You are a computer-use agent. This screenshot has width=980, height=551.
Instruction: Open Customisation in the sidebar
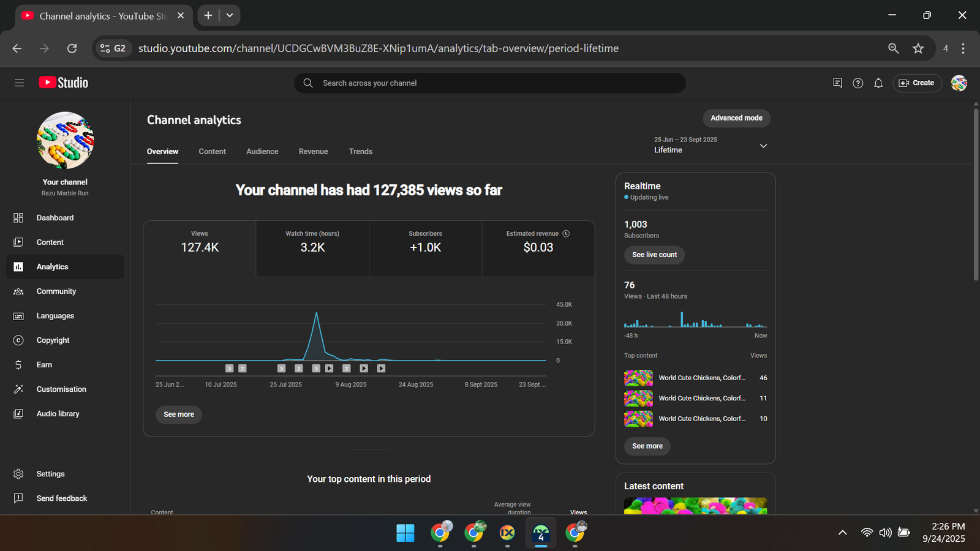pos(61,389)
